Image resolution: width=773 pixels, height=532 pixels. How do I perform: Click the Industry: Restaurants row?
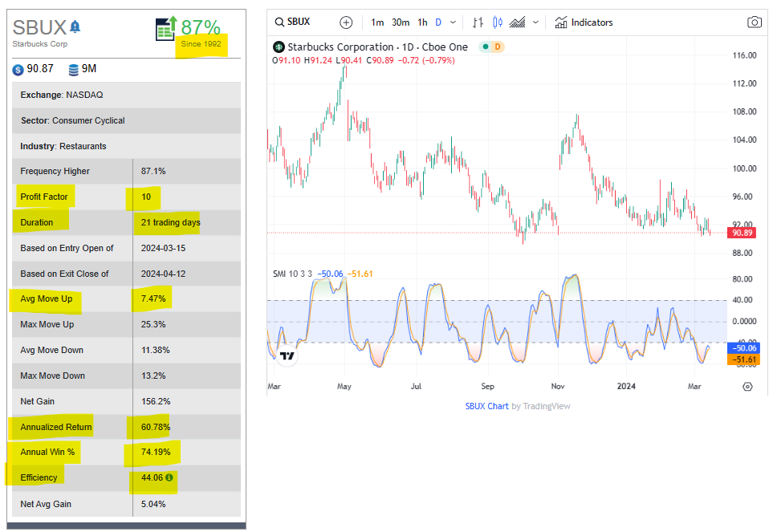coord(126,146)
